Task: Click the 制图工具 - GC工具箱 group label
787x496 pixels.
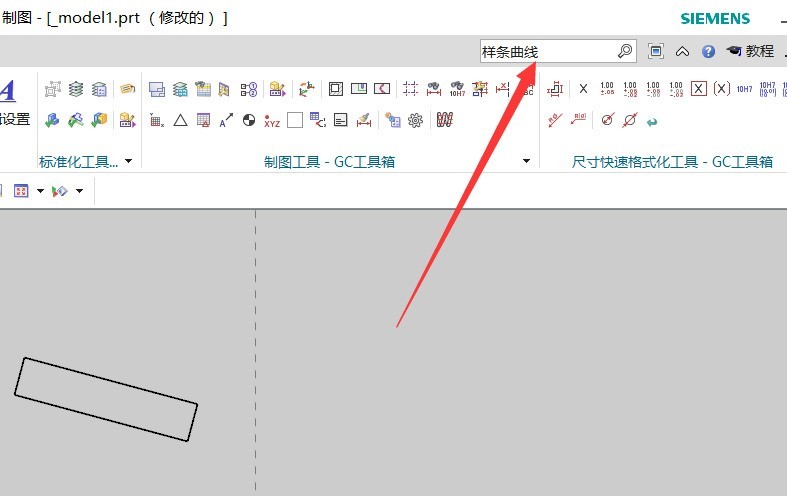Action: pyautogui.click(x=330, y=162)
